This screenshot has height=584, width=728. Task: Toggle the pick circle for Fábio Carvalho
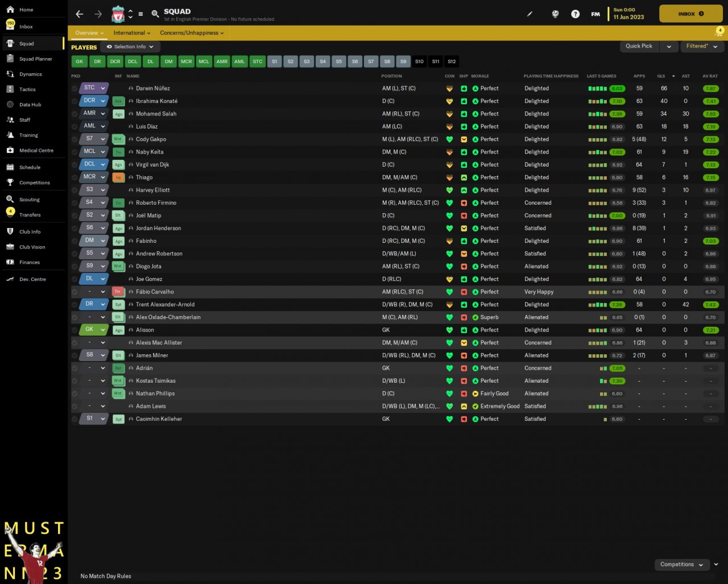tap(75, 292)
